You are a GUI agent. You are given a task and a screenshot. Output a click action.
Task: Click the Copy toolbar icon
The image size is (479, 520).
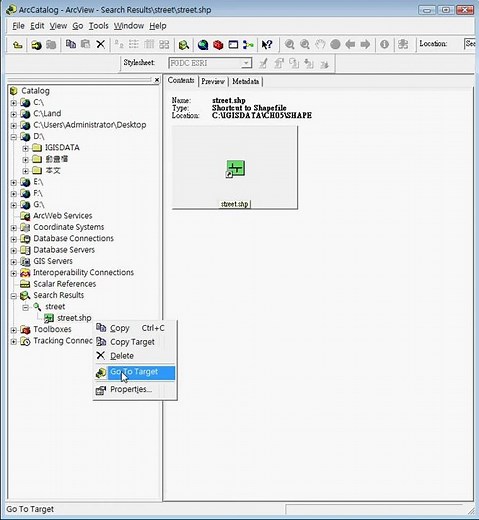click(x=71, y=44)
